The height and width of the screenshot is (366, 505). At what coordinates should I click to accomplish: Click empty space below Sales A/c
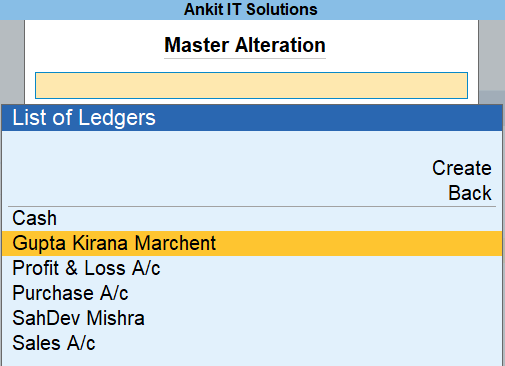pyautogui.click(x=252, y=359)
